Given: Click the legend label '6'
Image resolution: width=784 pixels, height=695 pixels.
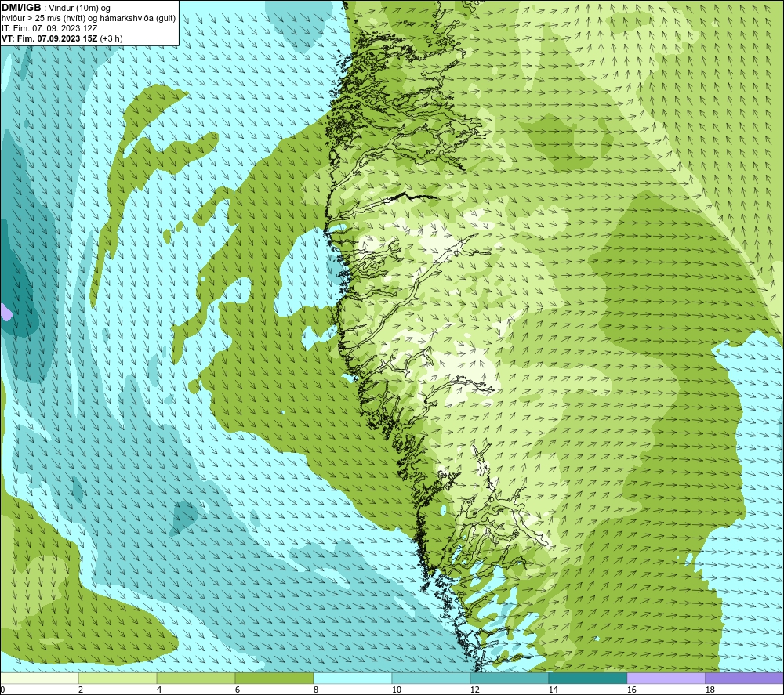Looking at the screenshot, I should (x=238, y=690).
